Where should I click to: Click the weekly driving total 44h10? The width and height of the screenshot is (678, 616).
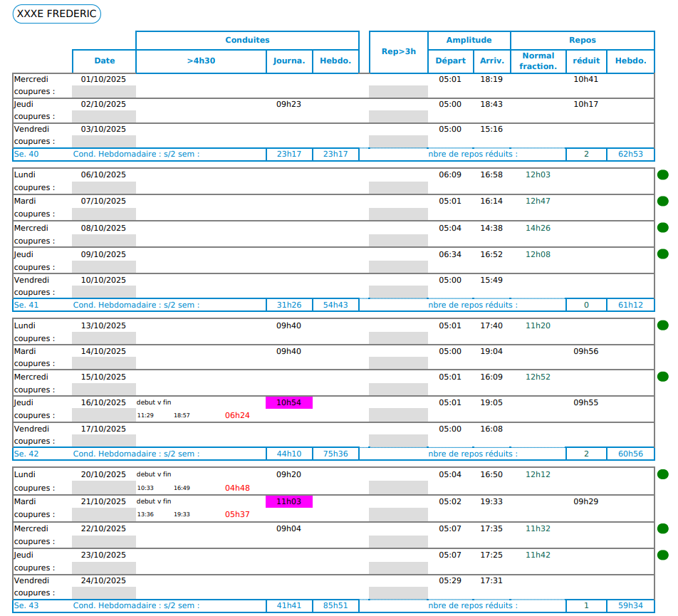tap(289, 454)
